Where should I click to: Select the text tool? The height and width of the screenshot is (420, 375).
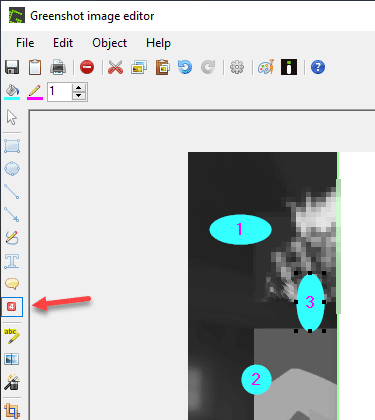(12, 261)
